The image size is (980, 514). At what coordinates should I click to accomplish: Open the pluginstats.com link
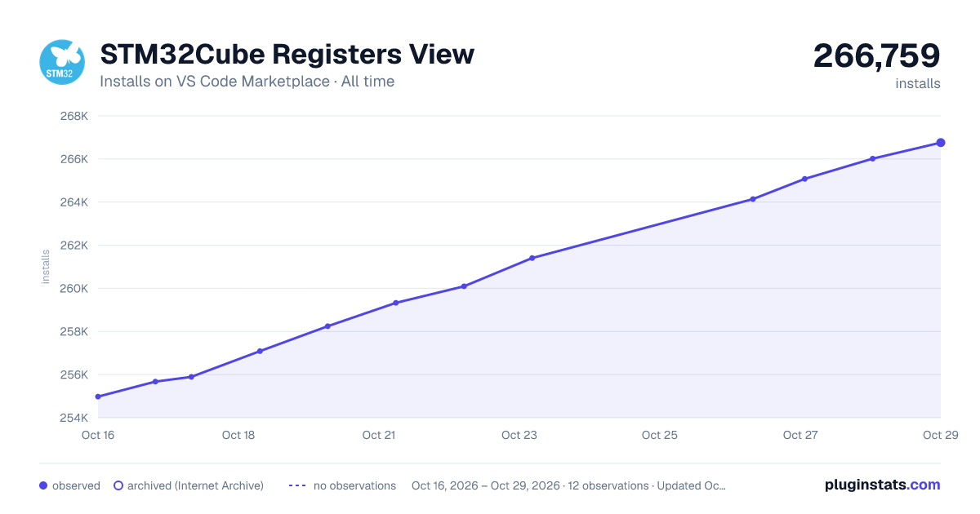(x=883, y=485)
